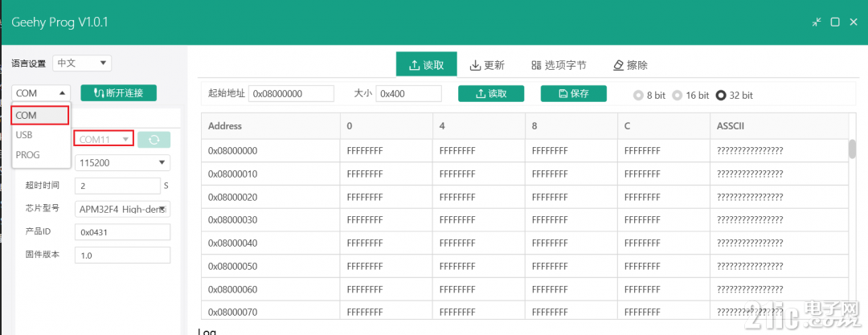Select the 0x08000060 address row cell
The image size is (868, 335).
tap(271, 289)
